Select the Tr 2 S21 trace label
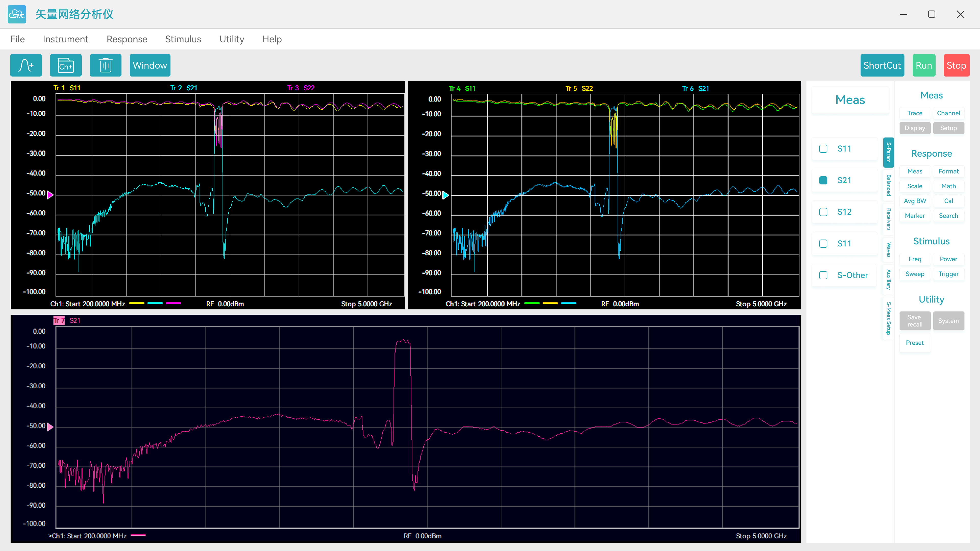Image resolution: width=980 pixels, height=551 pixels. (x=183, y=88)
